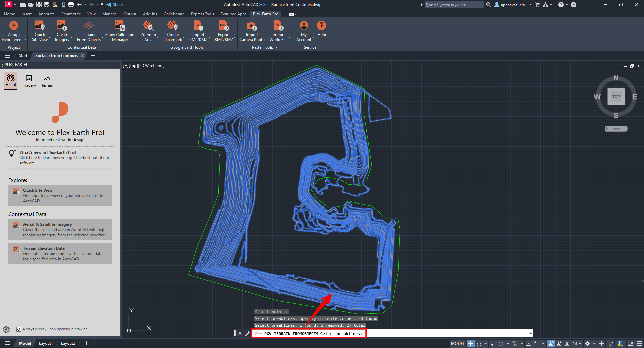Open the Terrain panel in Plex-Earth palette
Screen dimensions: 644x348
click(47, 81)
